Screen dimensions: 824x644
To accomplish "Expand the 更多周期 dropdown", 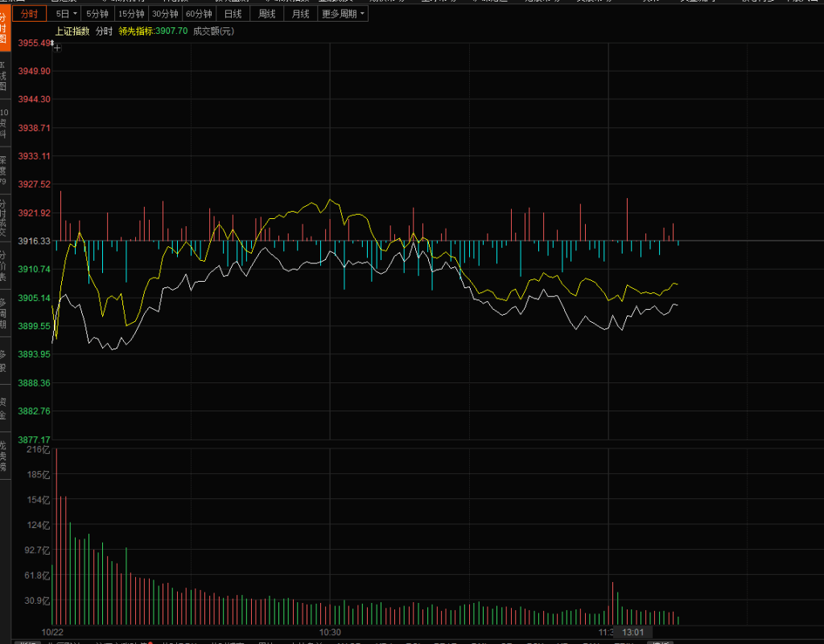I will tap(343, 14).
